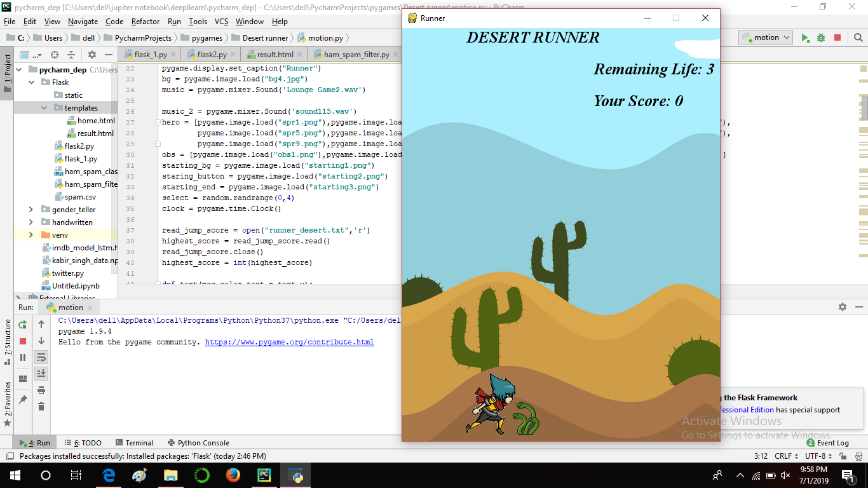Rerun the motion configuration in Run panel
The width and height of the screenshot is (868, 488).
pyautogui.click(x=22, y=325)
